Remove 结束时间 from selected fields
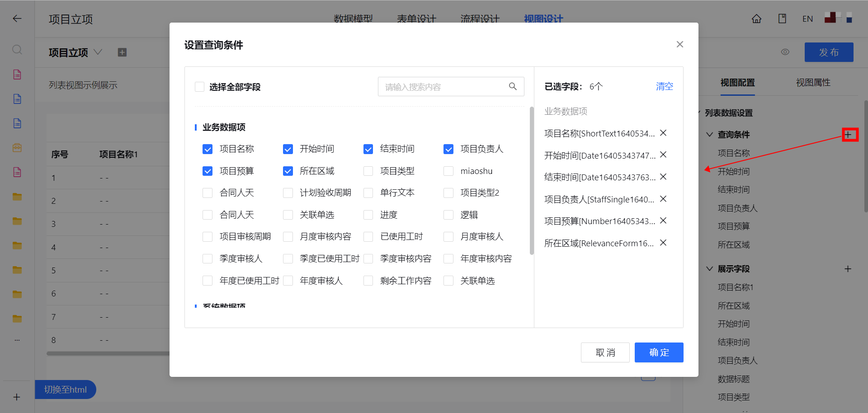Viewport: 868px width, 413px height. [x=663, y=177]
